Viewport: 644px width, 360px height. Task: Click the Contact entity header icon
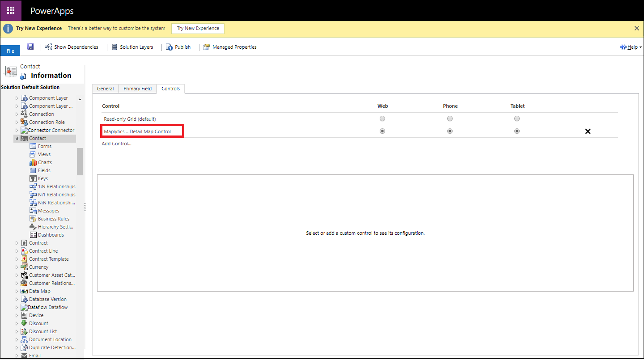11,71
